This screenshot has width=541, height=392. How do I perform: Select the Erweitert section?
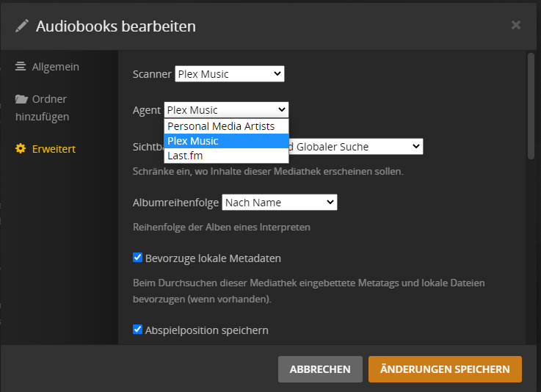46,149
